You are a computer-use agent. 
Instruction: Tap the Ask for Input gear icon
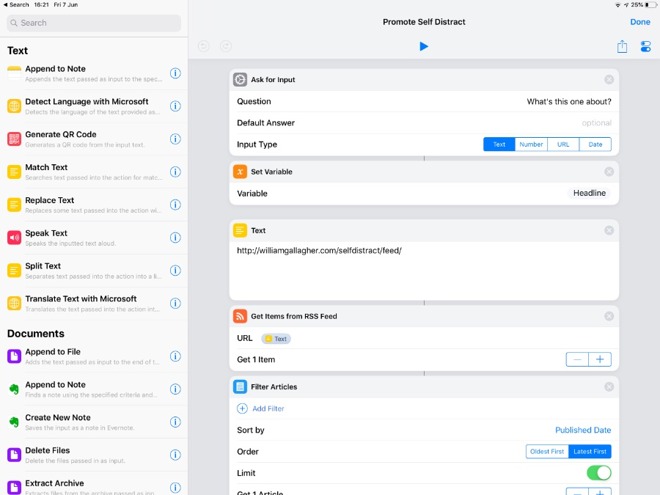pos(240,80)
